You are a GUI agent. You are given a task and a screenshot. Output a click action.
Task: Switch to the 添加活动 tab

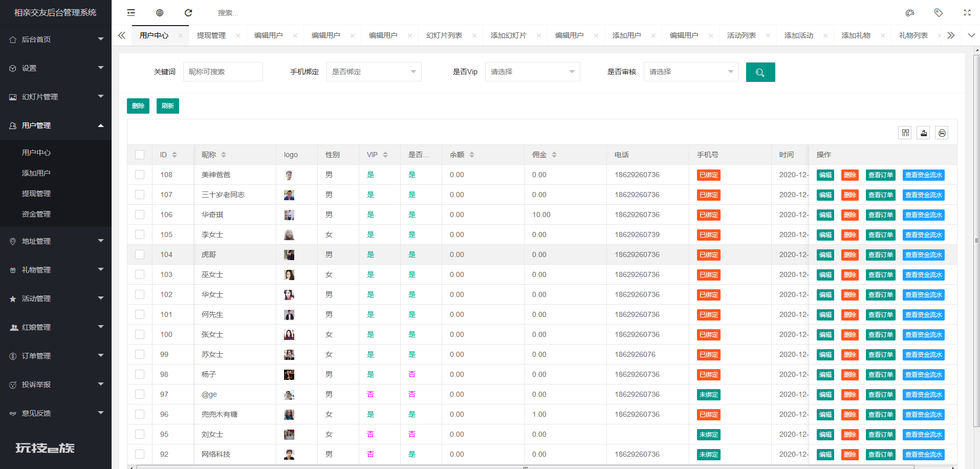799,35
